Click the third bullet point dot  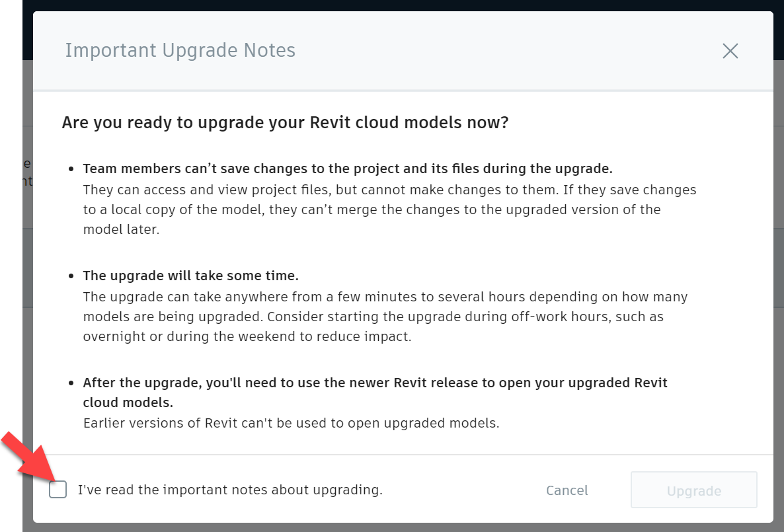(71, 383)
